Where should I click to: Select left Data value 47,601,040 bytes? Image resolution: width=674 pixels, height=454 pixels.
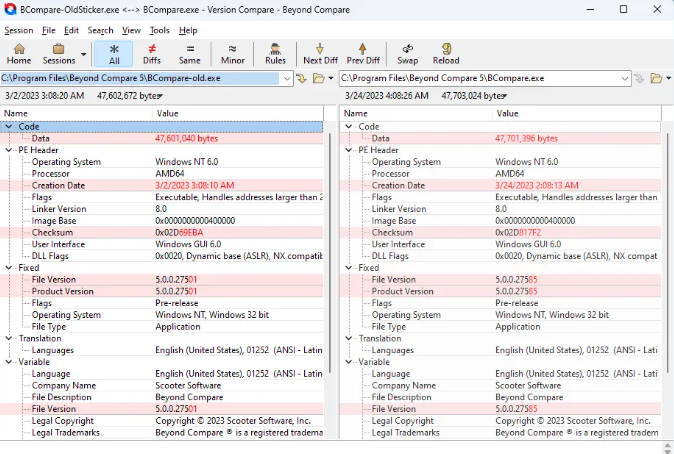click(187, 138)
